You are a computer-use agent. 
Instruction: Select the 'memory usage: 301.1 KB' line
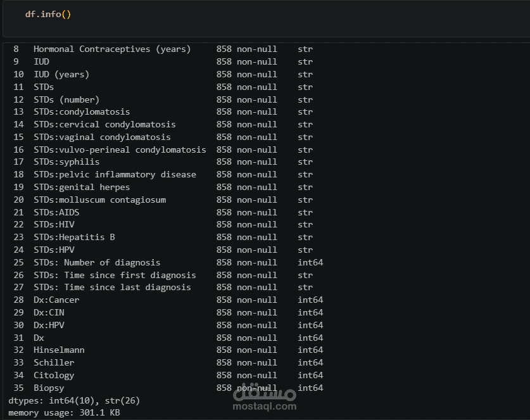coord(64,412)
